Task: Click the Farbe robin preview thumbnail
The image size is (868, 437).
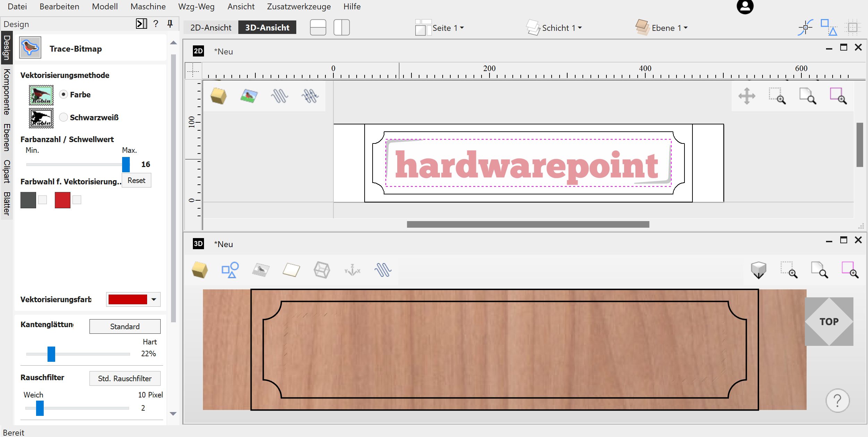Action: (x=41, y=95)
